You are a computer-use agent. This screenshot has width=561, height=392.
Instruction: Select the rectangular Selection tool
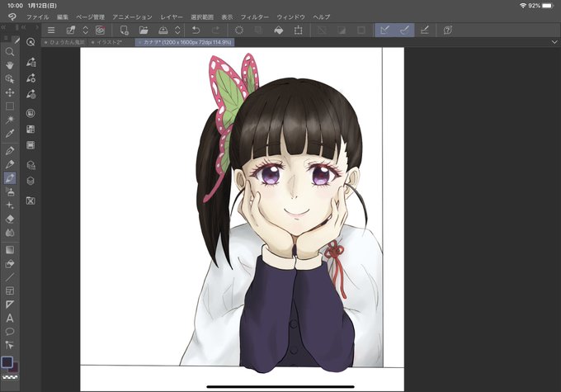pos(10,106)
